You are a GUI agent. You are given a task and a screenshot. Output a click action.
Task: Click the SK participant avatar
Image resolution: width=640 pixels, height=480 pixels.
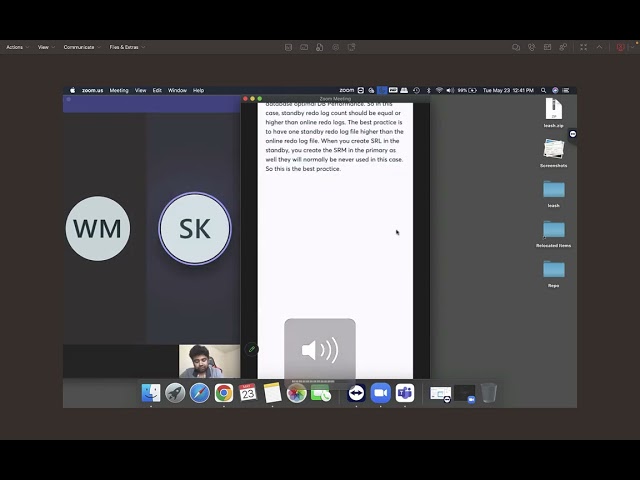[x=195, y=229]
